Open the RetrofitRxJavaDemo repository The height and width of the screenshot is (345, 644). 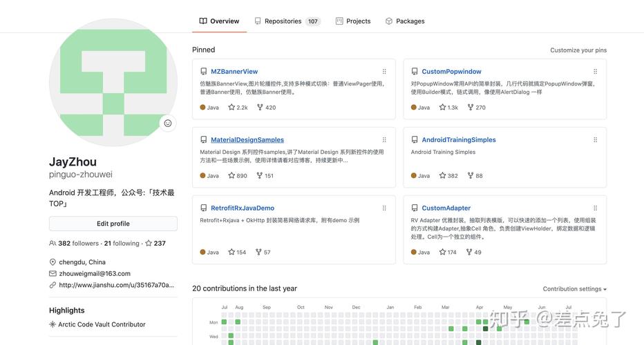[243, 208]
